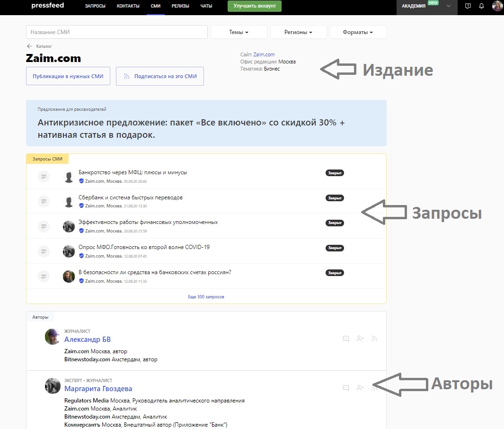Open the Релизы section in top navigation

(181, 6)
